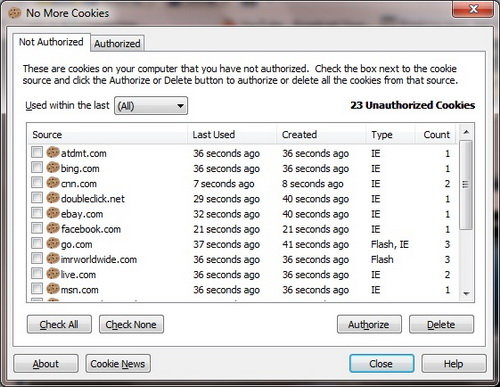Select the facebook.com source name

point(91,229)
